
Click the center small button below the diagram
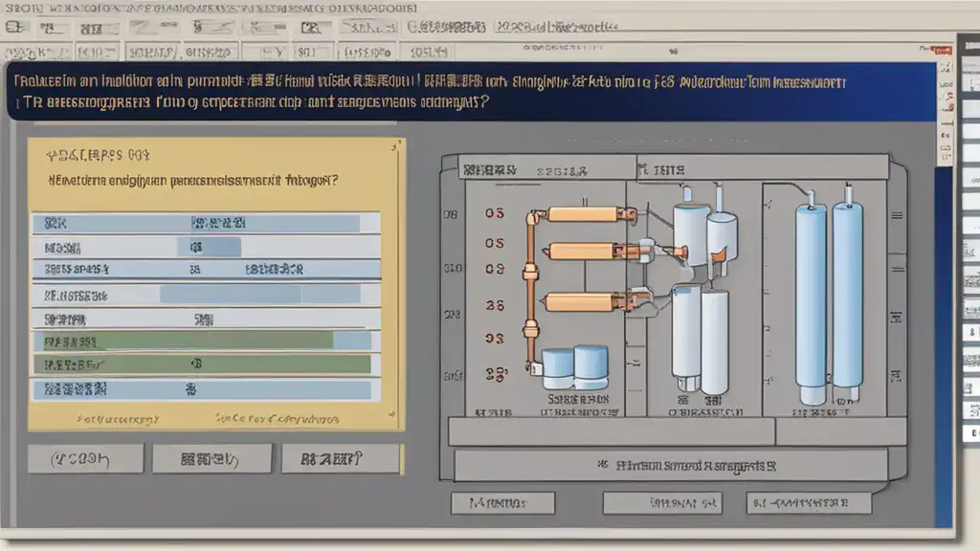coord(662,502)
